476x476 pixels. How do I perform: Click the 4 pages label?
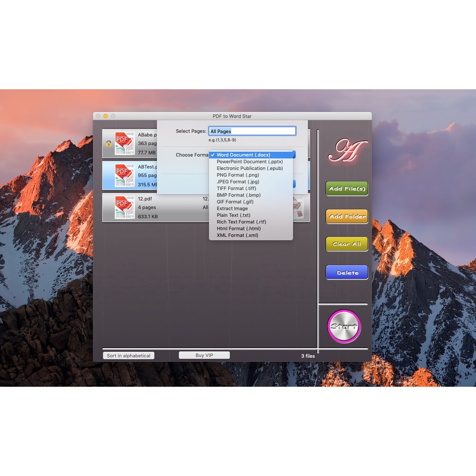pos(147,207)
